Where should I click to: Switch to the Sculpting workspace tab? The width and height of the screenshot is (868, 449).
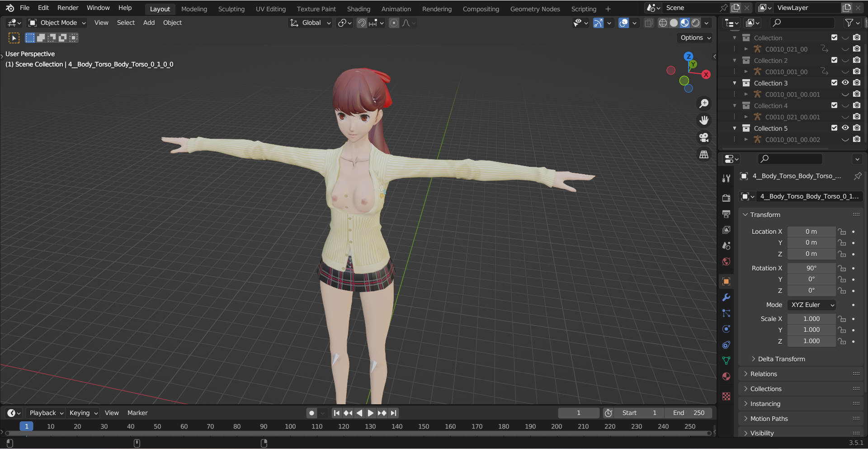click(231, 9)
